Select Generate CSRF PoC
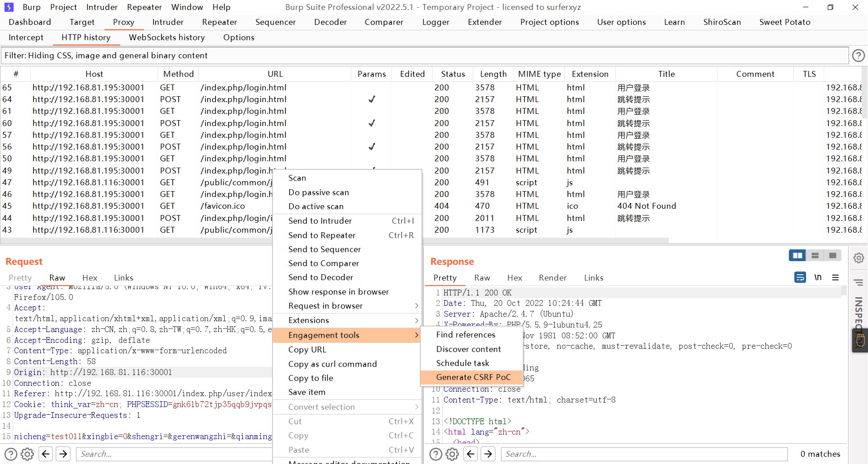868x464 pixels. (473, 377)
